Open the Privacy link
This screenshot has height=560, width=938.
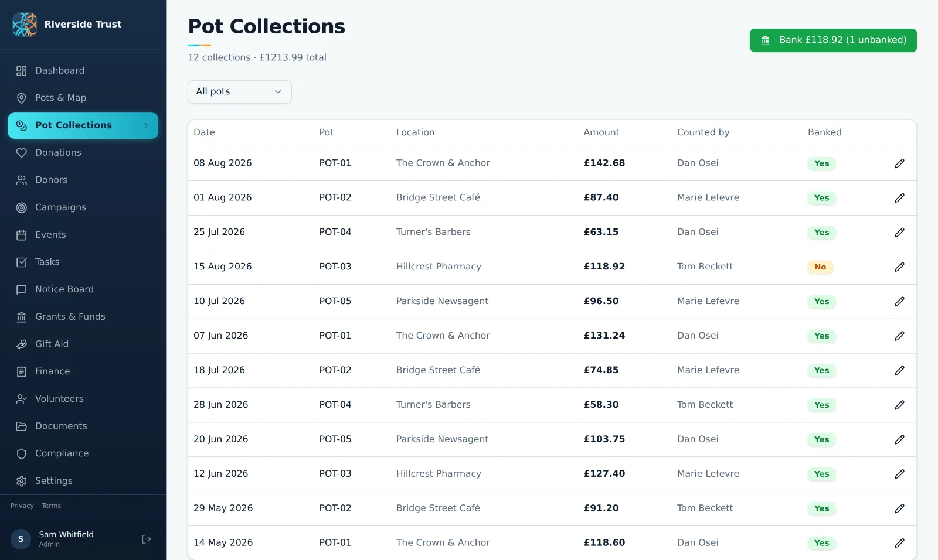click(x=22, y=506)
